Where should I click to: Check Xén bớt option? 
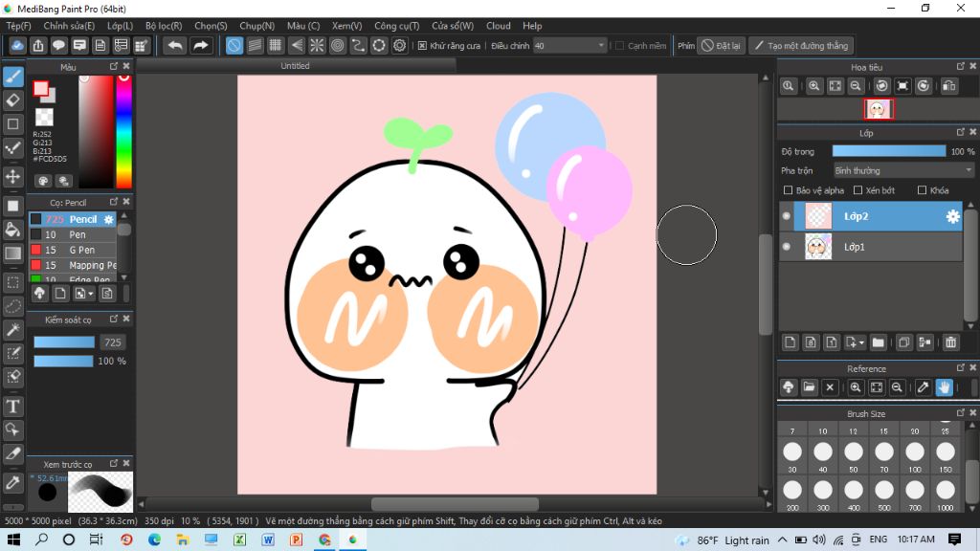(x=858, y=190)
